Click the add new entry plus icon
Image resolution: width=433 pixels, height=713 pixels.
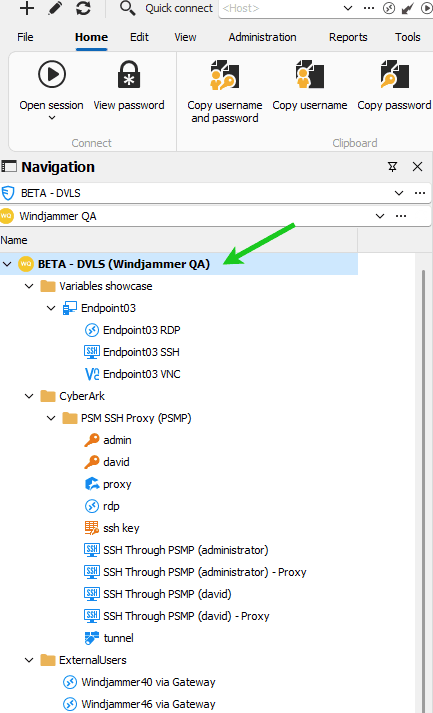coord(27,8)
